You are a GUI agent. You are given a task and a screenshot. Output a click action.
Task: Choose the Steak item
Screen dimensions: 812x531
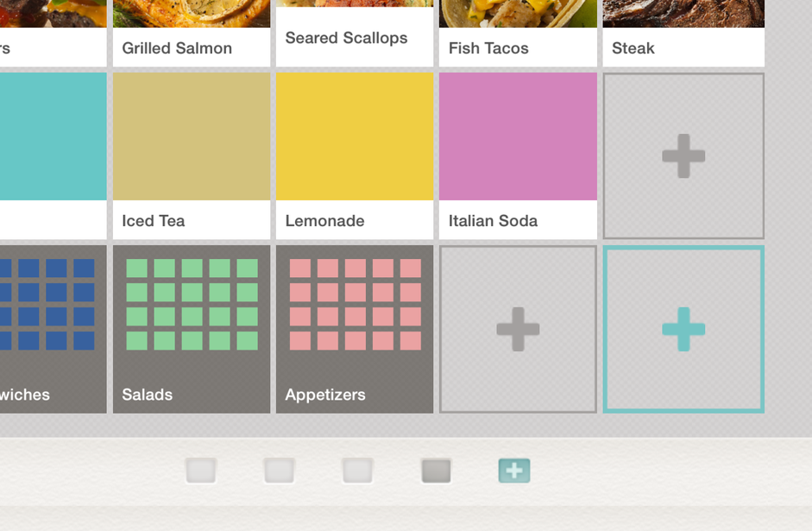coord(683,33)
